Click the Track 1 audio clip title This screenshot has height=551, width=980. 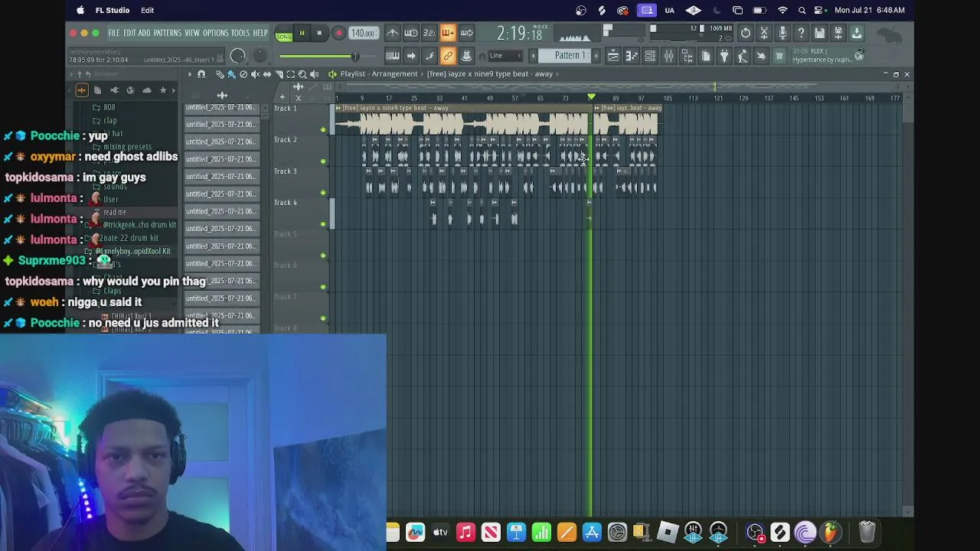tap(396, 108)
